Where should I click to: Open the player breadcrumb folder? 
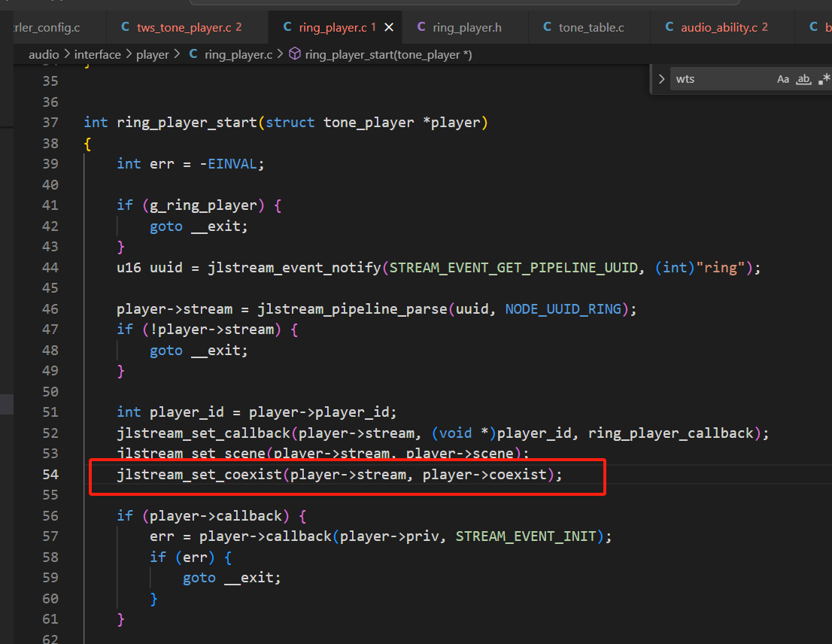pos(152,55)
